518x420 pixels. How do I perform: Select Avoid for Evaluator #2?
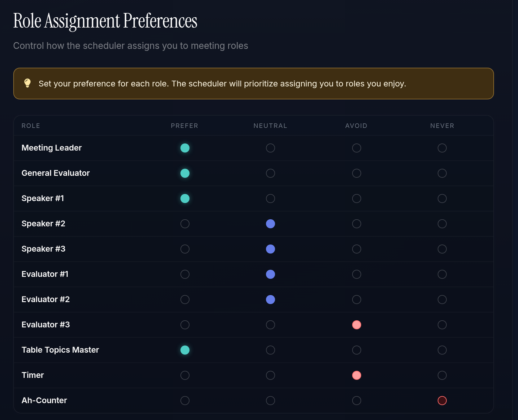(x=357, y=300)
